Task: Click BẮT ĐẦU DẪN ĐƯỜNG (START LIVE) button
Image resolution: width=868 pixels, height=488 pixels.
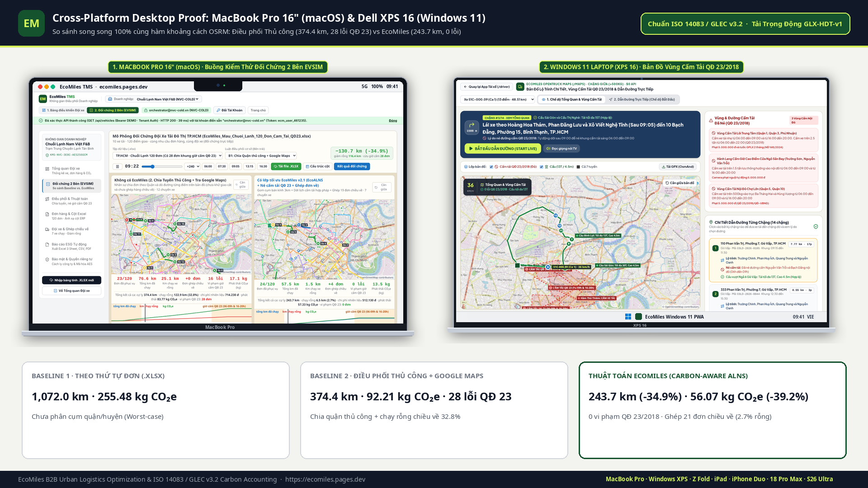Action: click(x=503, y=148)
